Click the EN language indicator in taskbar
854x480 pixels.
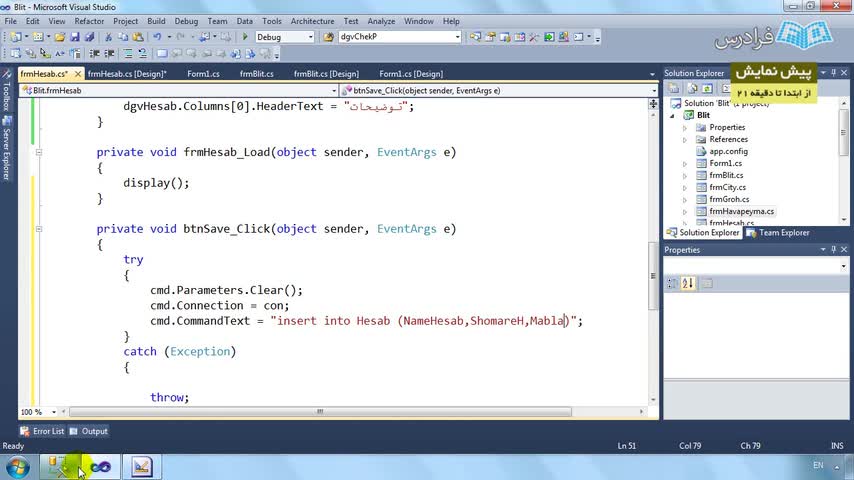(818, 465)
